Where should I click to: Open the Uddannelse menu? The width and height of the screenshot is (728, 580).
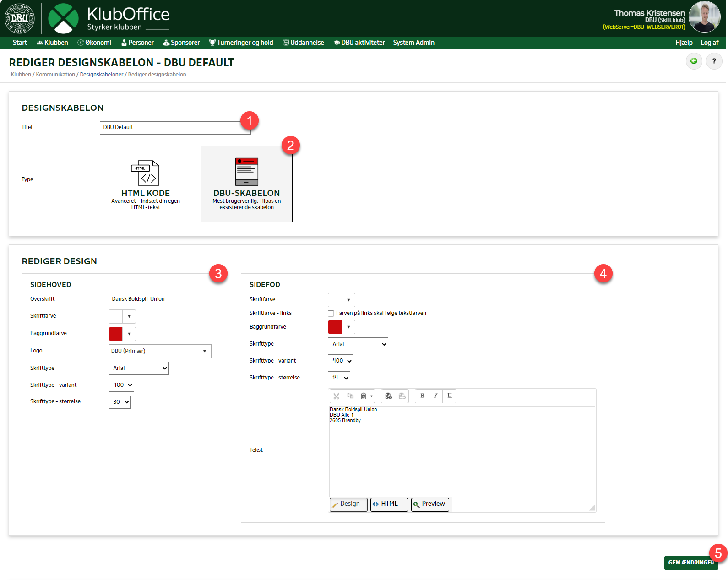[303, 43]
